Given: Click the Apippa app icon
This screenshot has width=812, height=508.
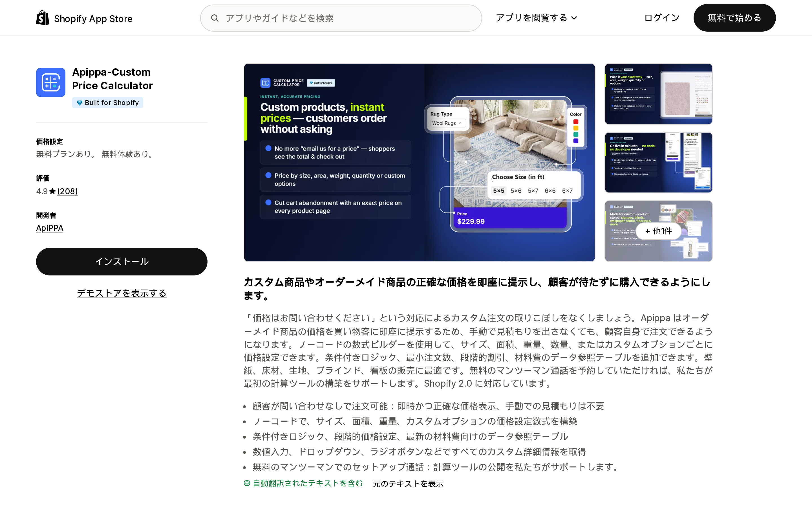Looking at the screenshot, I should point(51,82).
